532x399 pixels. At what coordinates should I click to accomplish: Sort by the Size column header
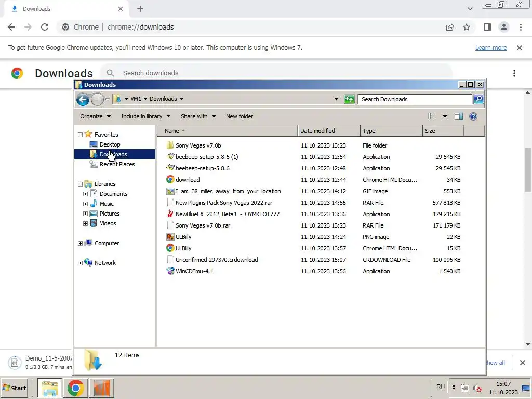pos(443,130)
